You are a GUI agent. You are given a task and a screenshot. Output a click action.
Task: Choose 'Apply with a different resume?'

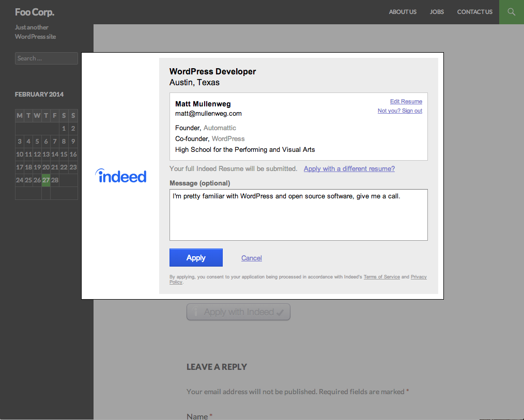point(349,169)
